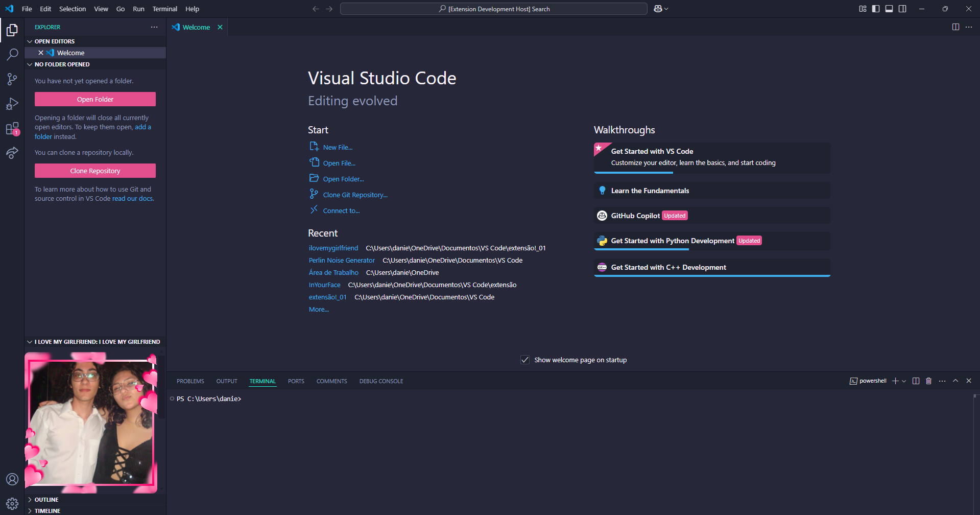Open the Source Control view
980x515 pixels.
coord(12,79)
